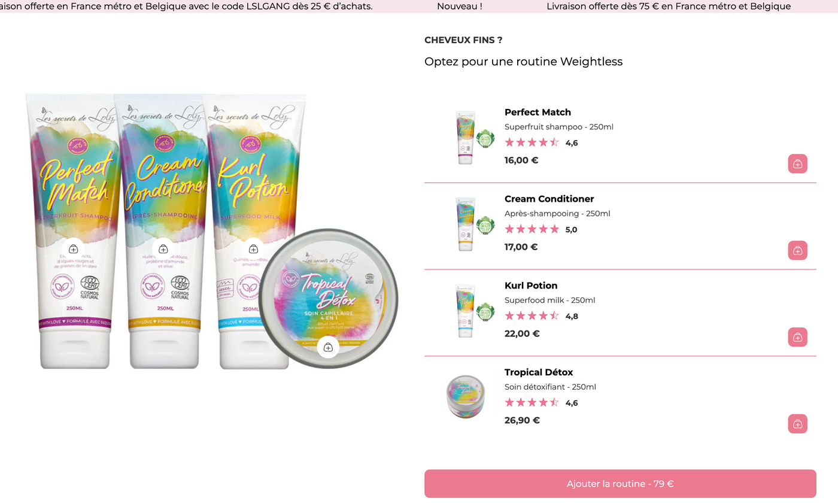Add the full routine for 79 €
Screen dimensions: 838x504
pyautogui.click(x=620, y=484)
